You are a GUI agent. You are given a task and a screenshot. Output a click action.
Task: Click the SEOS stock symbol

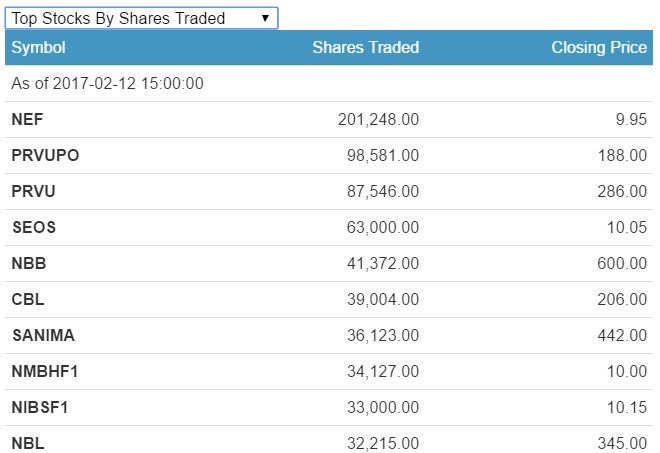click(x=33, y=227)
